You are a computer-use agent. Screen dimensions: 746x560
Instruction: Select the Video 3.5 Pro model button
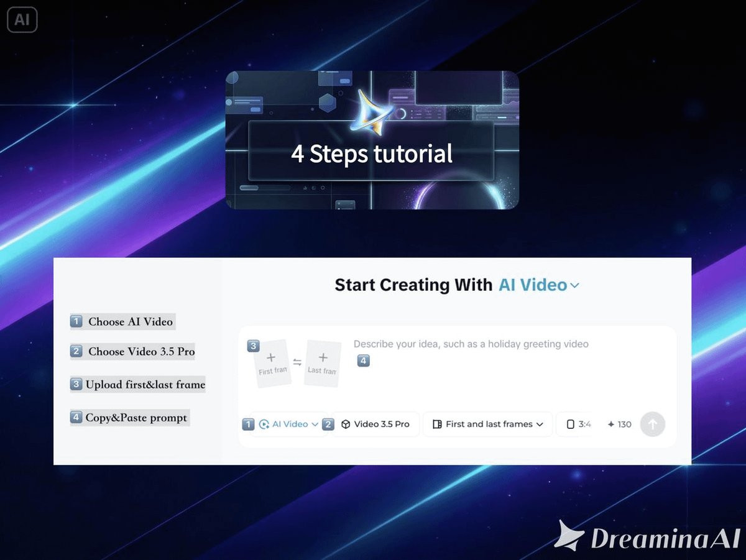375,425
